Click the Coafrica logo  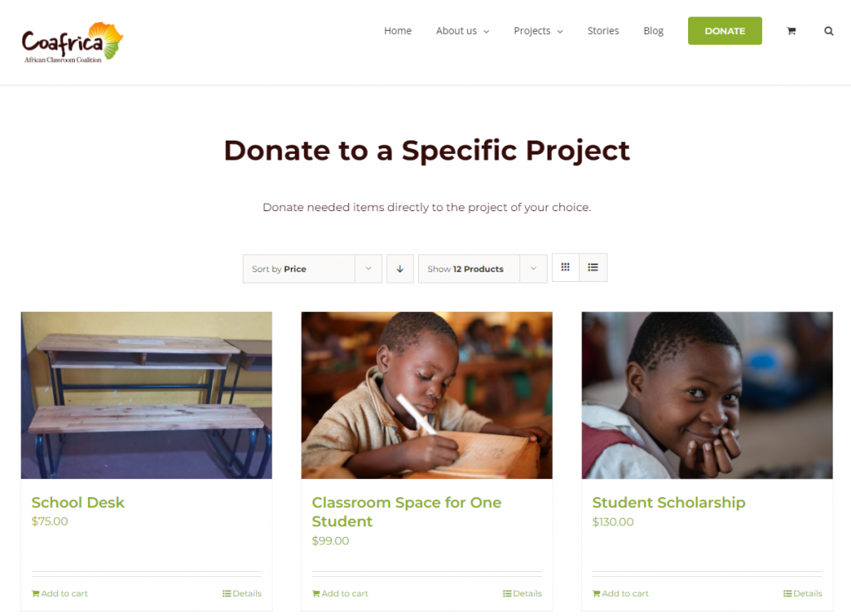tap(72, 42)
